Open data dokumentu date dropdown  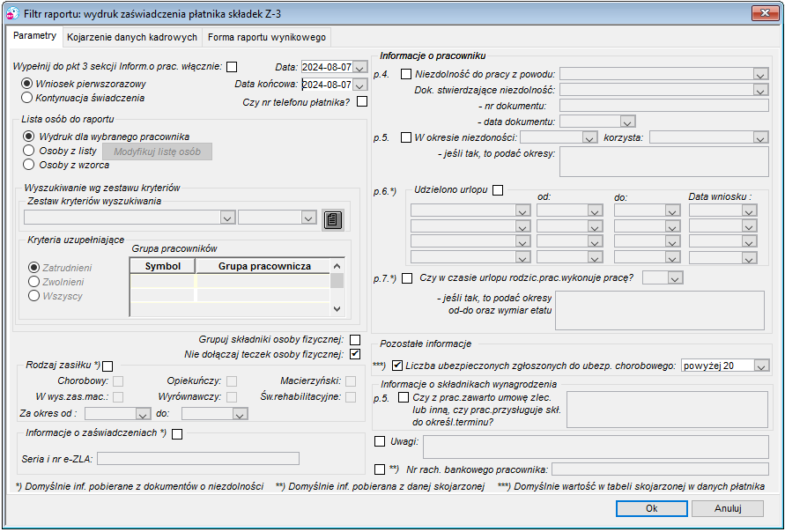[x=627, y=122]
